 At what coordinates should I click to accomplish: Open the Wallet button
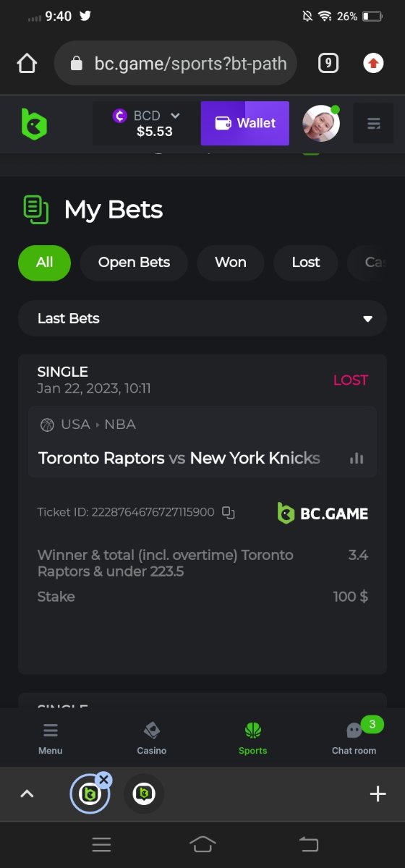(245, 124)
